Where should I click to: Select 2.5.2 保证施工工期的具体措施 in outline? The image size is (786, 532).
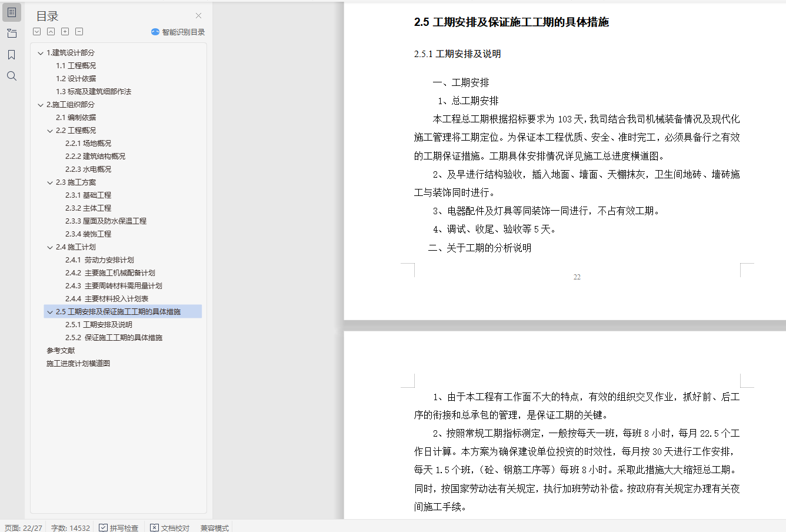(114, 338)
